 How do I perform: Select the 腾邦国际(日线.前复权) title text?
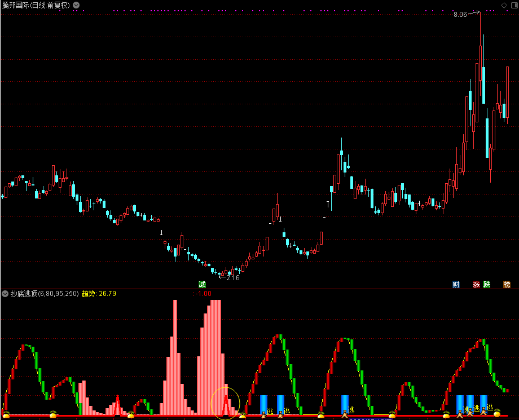(36, 5)
